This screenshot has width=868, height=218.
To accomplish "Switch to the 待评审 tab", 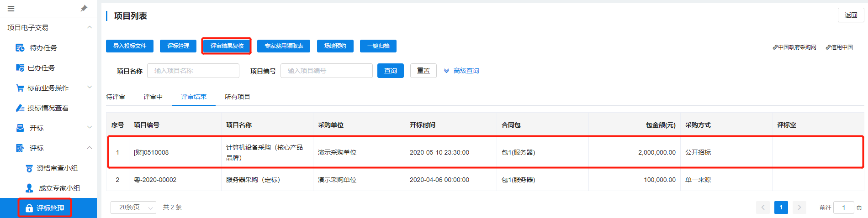I will point(116,97).
